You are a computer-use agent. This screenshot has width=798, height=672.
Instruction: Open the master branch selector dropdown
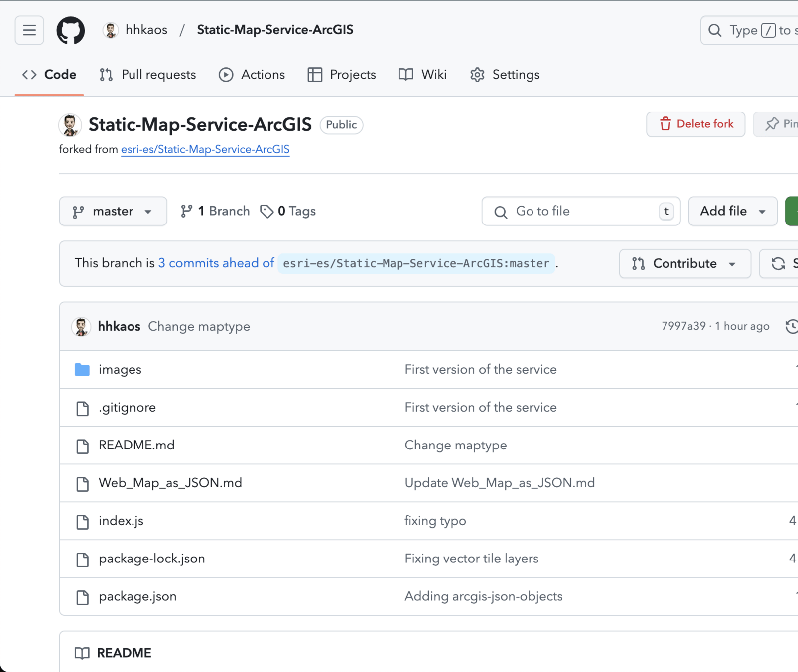[113, 211]
